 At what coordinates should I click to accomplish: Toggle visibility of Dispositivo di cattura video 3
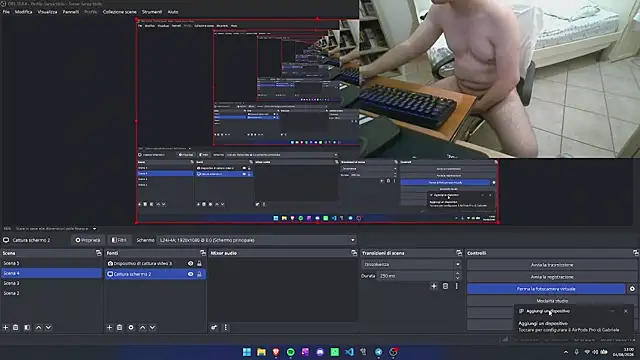[190, 264]
